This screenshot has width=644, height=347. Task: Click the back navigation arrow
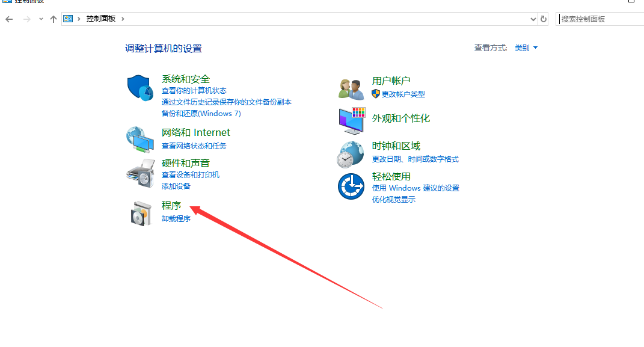click(x=9, y=19)
